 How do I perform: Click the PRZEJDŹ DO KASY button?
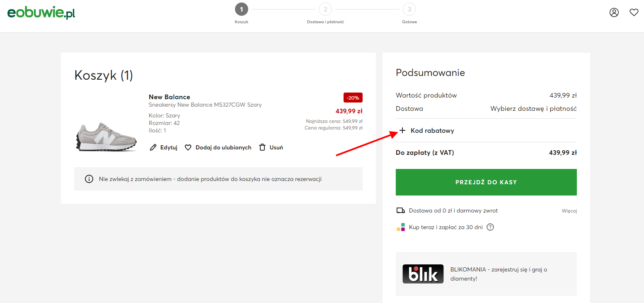[x=486, y=182]
